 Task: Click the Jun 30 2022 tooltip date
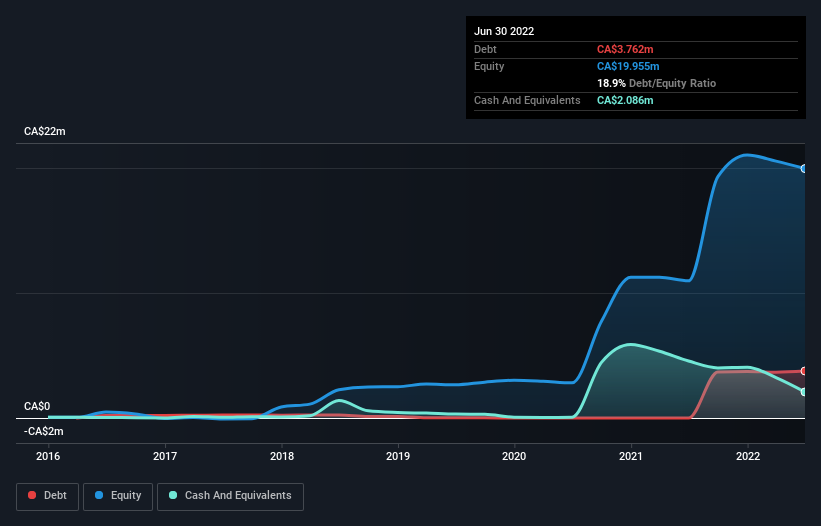(x=504, y=31)
